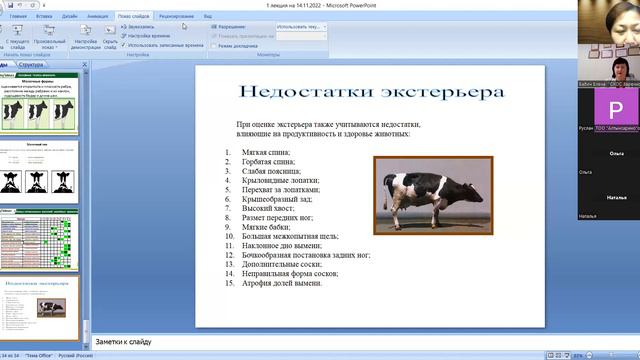Image resolution: width=640 pixels, height=360 pixels.
Task: Switch to Normal view icon in status bar
Action: tap(550, 356)
